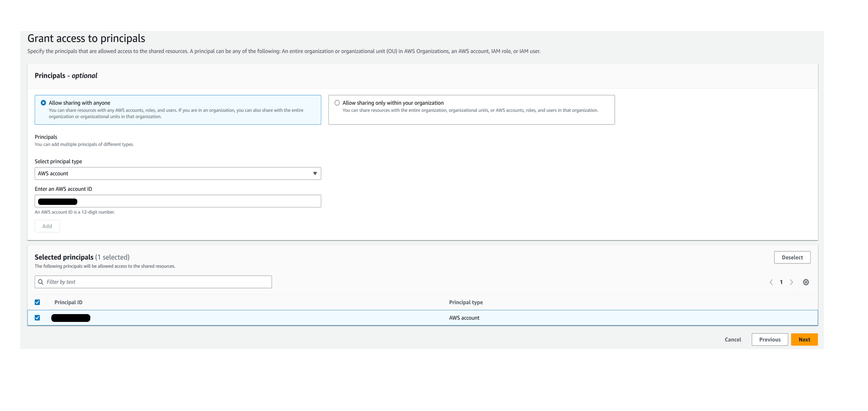The width and height of the screenshot is (868, 411).
Task: Click page number 1 in pagination
Action: 781,282
